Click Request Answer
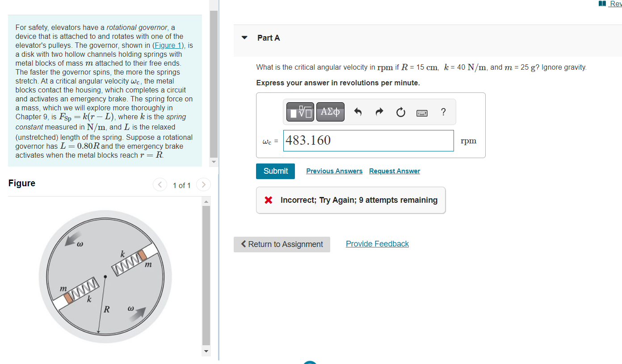 394,171
